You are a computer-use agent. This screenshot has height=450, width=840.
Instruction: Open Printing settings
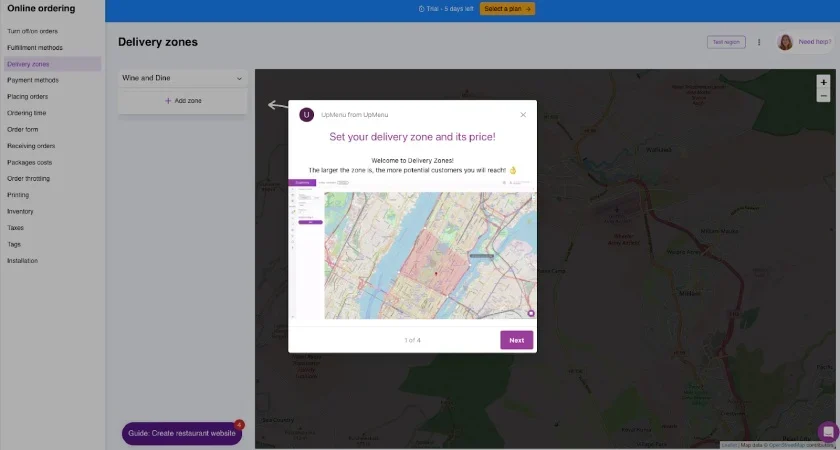click(x=18, y=195)
